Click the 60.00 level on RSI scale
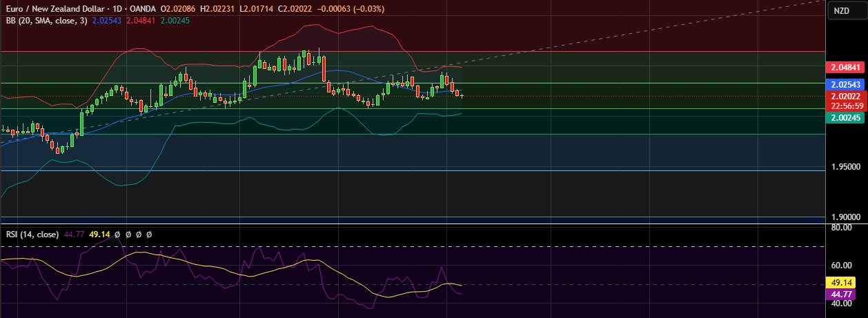 tap(843, 266)
